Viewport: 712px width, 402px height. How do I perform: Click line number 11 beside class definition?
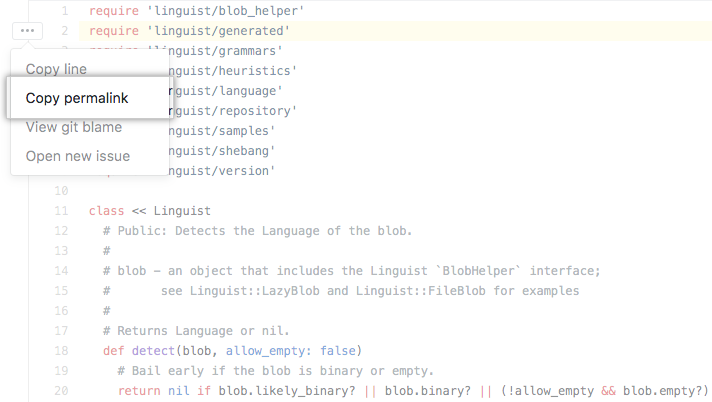[x=61, y=211]
